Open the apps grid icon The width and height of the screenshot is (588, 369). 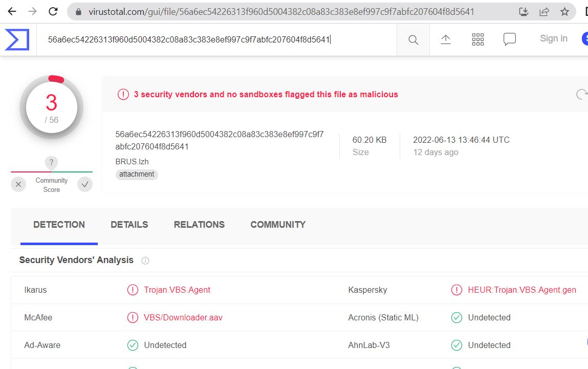[478, 39]
